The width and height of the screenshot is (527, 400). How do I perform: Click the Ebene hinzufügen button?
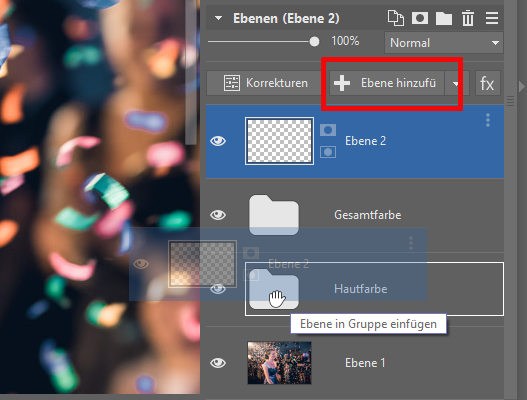(x=387, y=83)
